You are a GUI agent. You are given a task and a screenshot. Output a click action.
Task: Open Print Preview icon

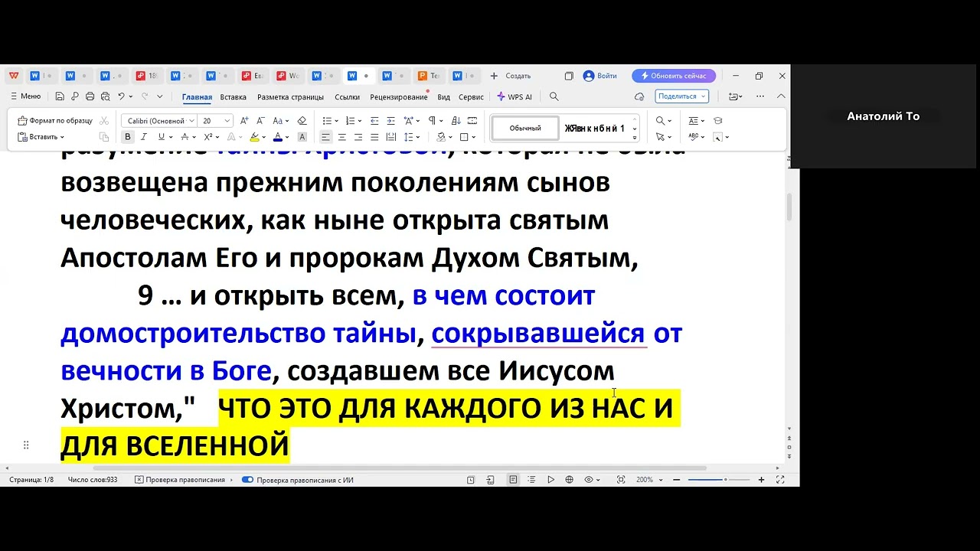pyautogui.click(x=105, y=96)
